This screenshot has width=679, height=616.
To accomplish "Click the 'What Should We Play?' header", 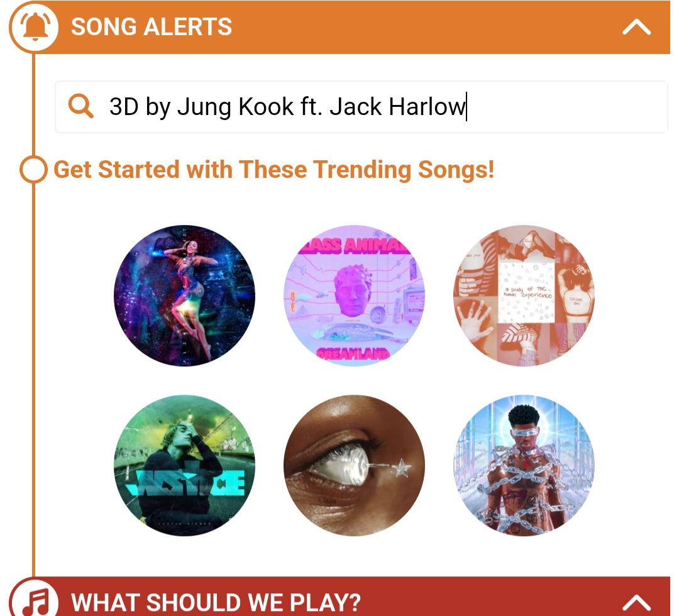I will pos(216,602).
